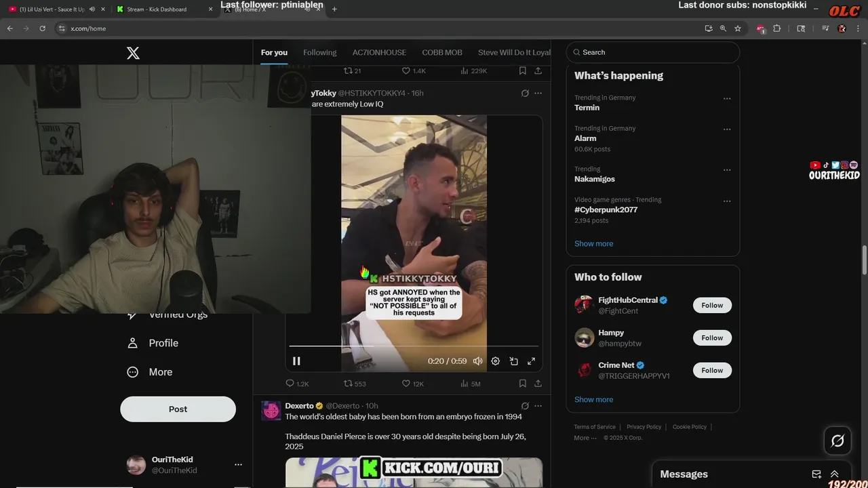Open more options for #Cyberpunk2077 trend
This screenshot has width=868, height=488.
727,201
